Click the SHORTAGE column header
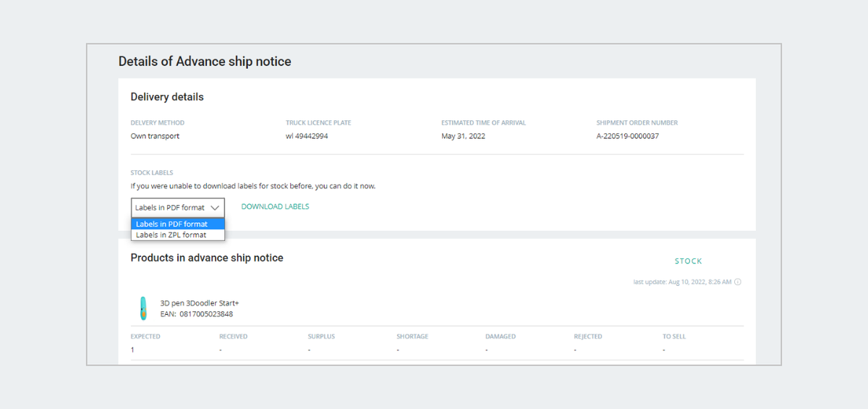The image size is (868, 409). (412, 337)
